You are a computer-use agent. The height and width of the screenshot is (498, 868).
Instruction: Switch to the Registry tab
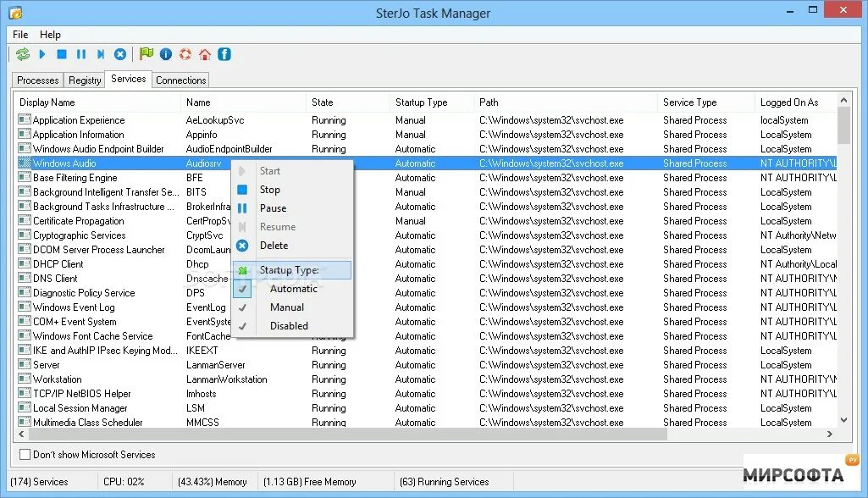[85, 80]
